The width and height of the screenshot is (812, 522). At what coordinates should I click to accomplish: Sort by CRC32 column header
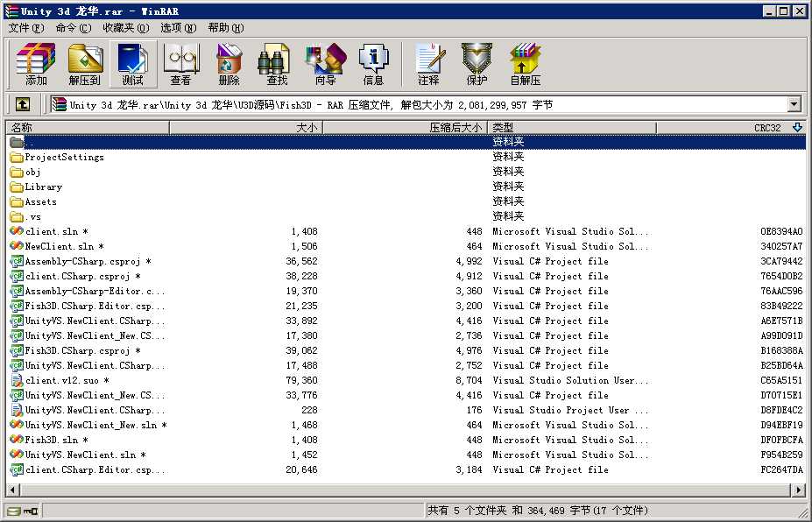[x=731, y=127]
